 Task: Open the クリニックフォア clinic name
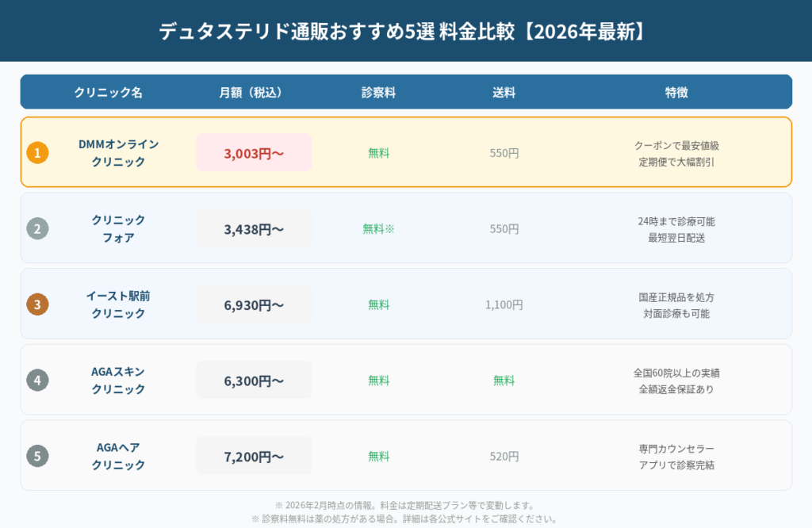coord(117,228)
